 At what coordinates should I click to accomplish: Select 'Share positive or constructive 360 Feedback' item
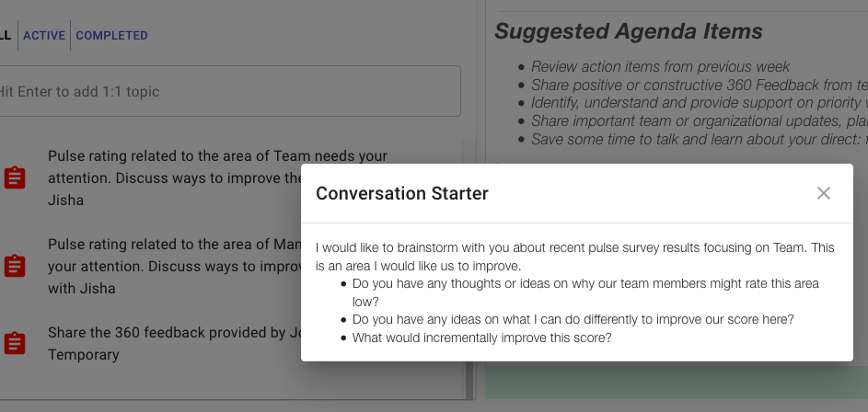pos(700,86)
